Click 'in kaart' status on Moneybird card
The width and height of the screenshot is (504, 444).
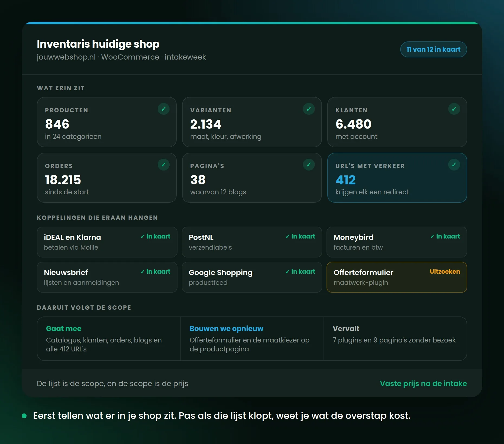[x=445, y=236]
